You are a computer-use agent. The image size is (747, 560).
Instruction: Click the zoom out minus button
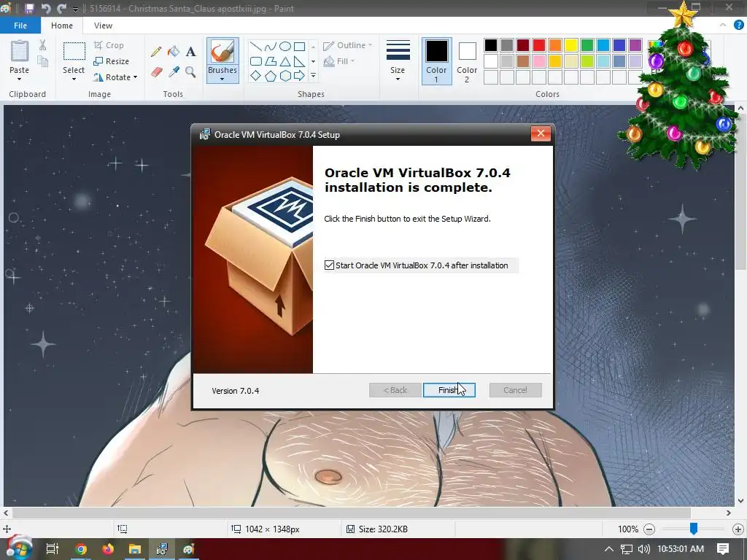click(x=649, y=529)
